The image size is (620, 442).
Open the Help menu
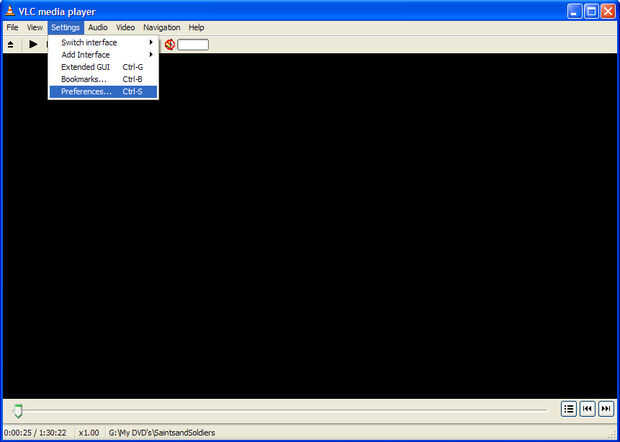pyautogui.click(x=196, y=27)
